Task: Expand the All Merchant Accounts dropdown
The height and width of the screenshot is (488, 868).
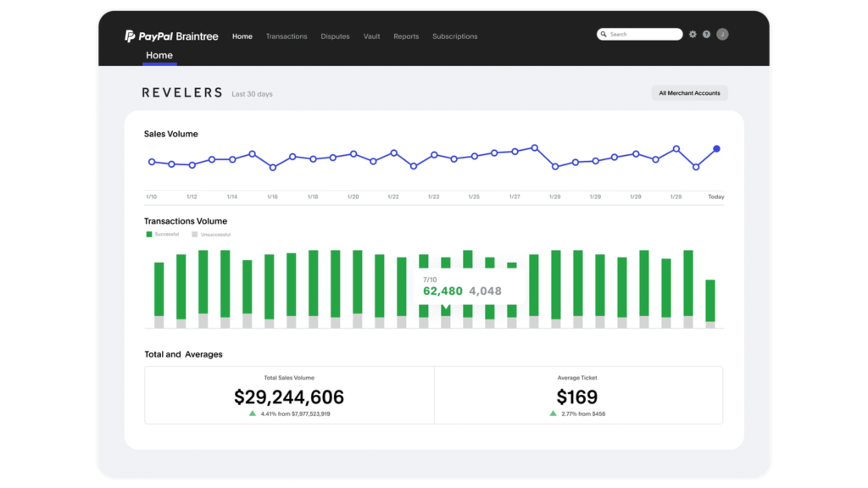Action: (689, 93)
